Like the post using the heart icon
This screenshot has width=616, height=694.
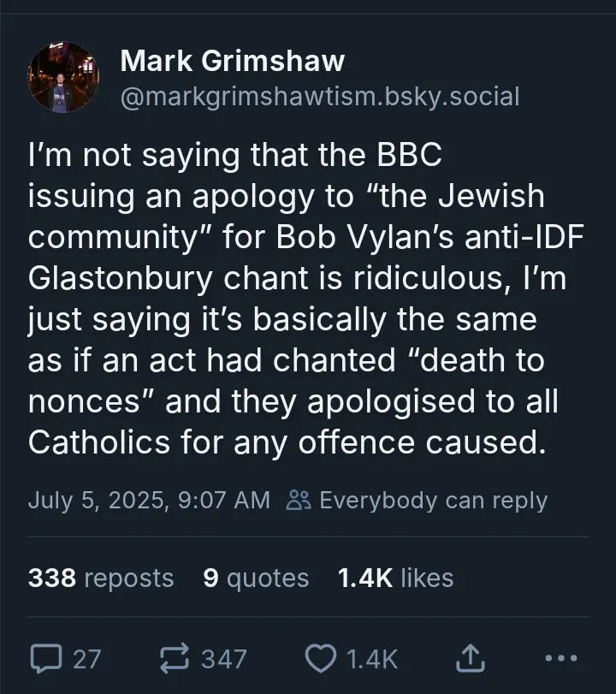(322, 658)
